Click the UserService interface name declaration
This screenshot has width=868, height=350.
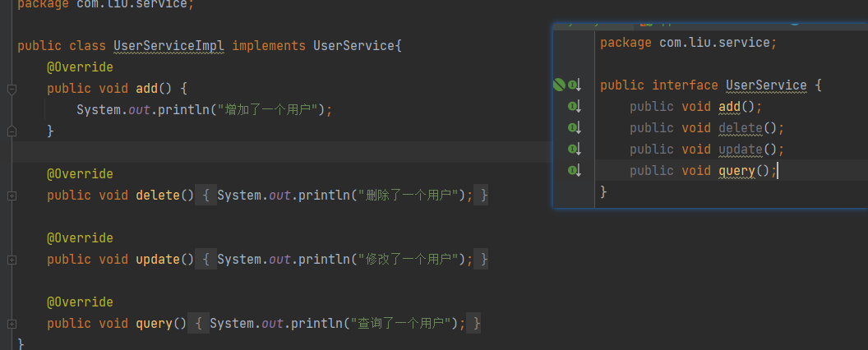click(765, 85)
